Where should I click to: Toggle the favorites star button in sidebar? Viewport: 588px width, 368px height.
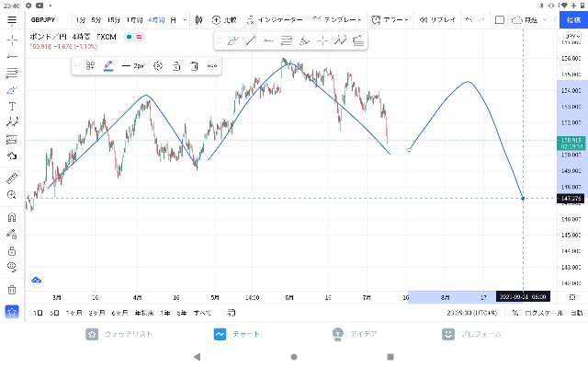click(12, 311)
